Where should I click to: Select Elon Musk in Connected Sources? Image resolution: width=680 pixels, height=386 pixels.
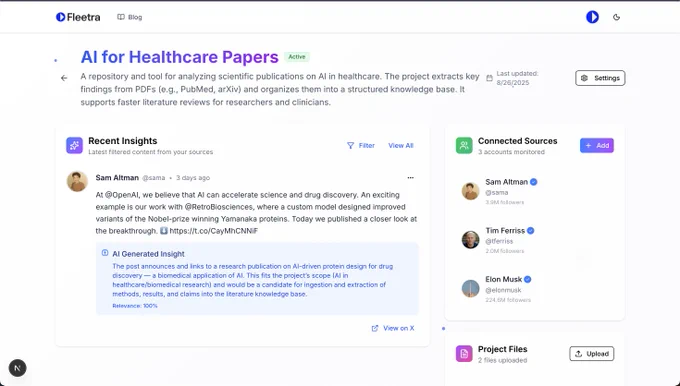point(535,289)
